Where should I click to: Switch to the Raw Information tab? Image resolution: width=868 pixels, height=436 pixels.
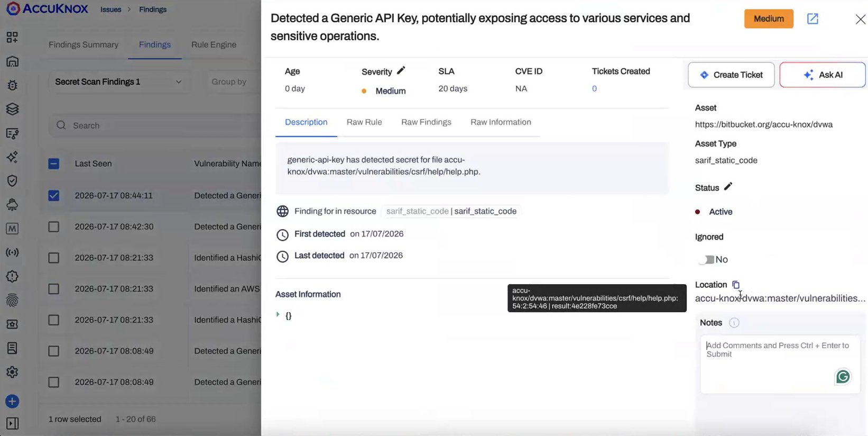click(x=501, y=122)
